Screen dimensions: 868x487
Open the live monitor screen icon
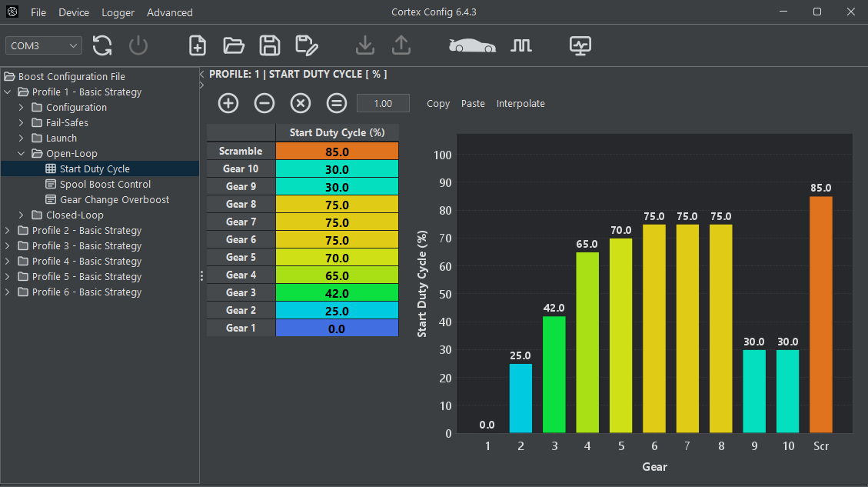(580, 45)
